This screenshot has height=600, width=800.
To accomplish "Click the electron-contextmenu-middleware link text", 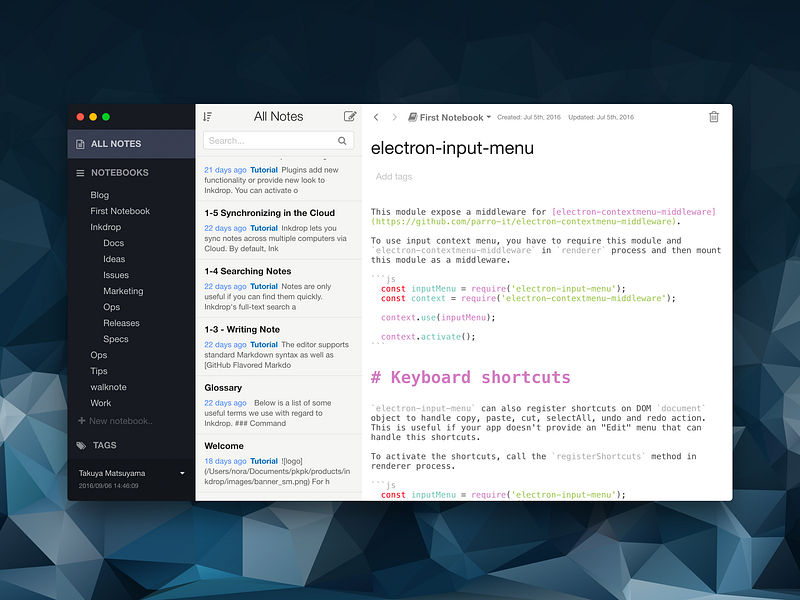I will (x=634, y=212).
